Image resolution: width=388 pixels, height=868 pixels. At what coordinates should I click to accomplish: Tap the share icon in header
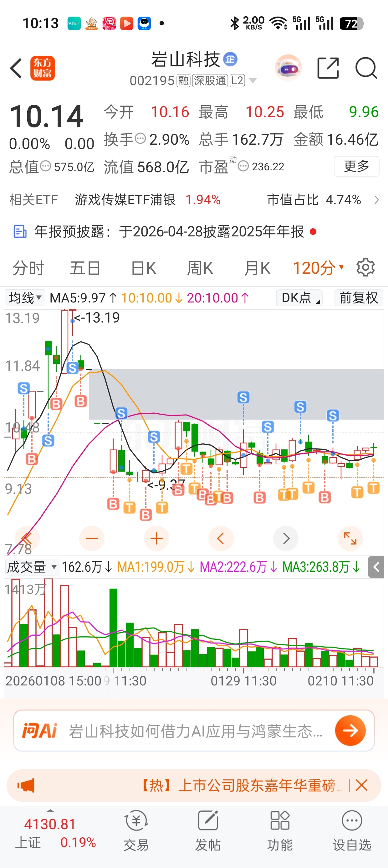pos(328,68)
